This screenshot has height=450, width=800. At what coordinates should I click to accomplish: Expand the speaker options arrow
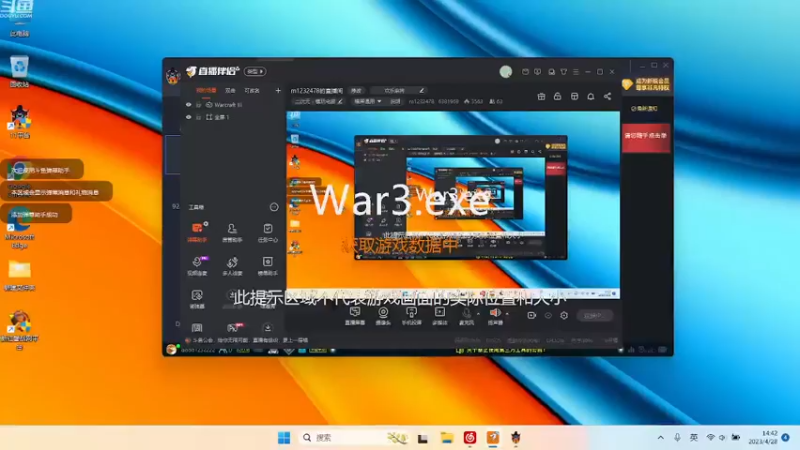tap(507, 313)
